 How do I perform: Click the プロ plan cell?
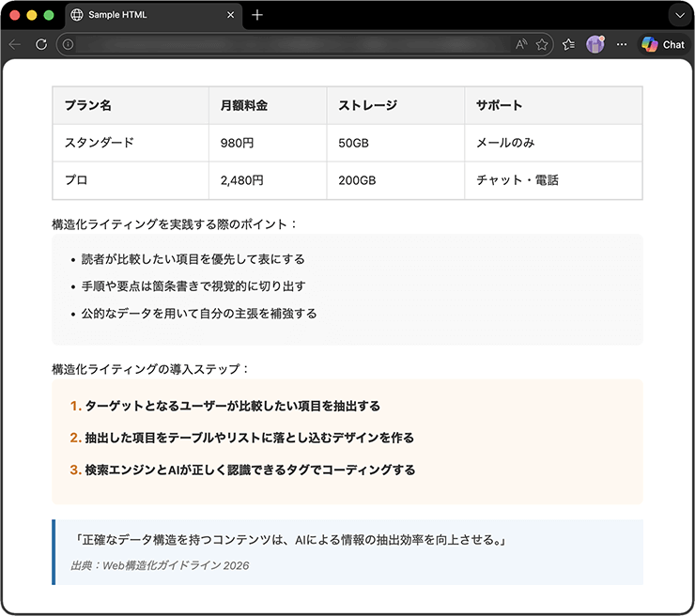[x=131, y=180]
